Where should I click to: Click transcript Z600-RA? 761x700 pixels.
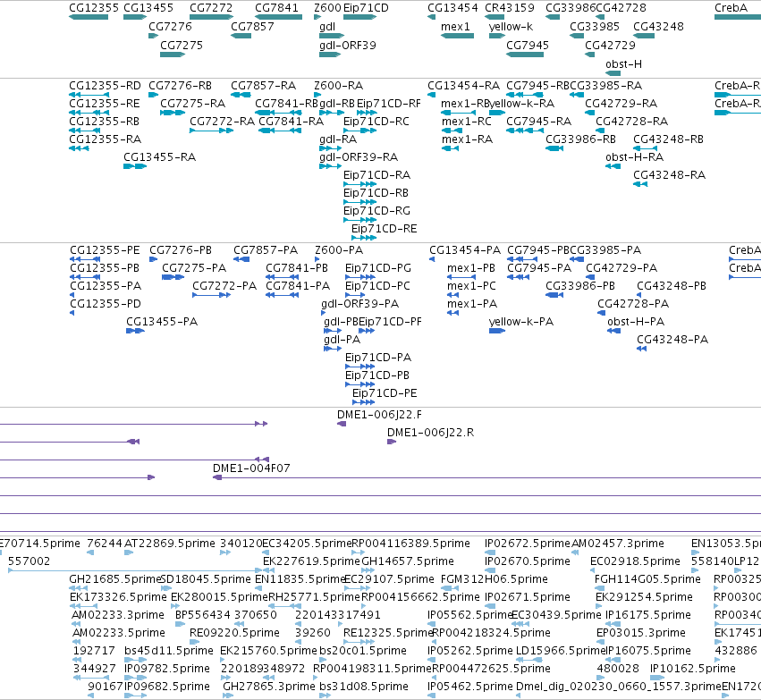click(x=338, y=86)
